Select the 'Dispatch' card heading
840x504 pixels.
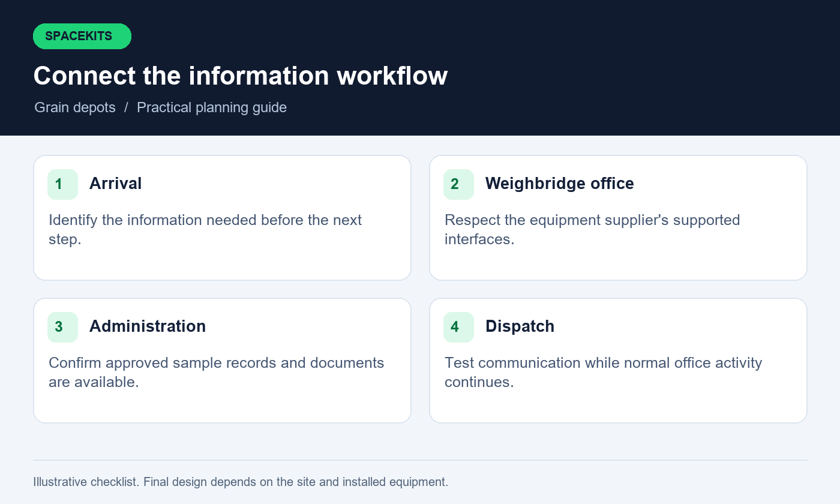click(x=520, y=326)
